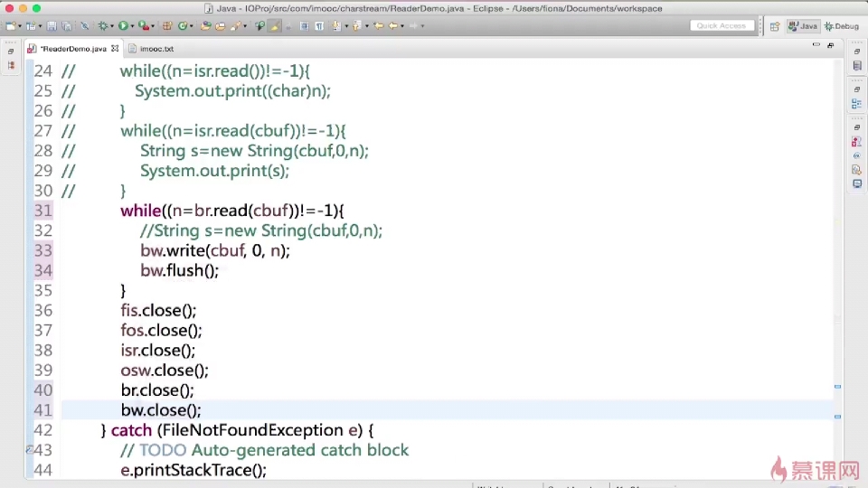Restore the top right view stack
Image resolution: width=868 pixels, height=488 pixels.
[x=857, y=52]
